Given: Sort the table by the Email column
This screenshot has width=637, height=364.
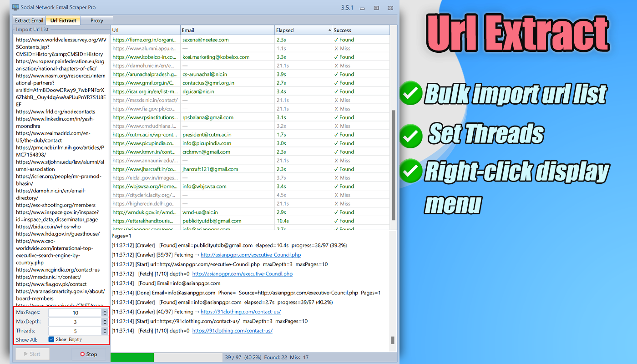Looking at the screenshot, I should point(227,30).
